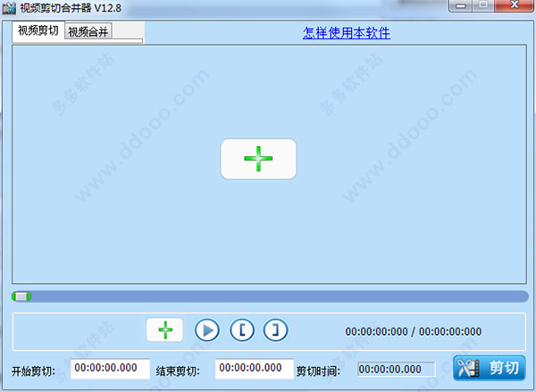
Task: Set the cut start with the left bracket button
Action: 242,330
